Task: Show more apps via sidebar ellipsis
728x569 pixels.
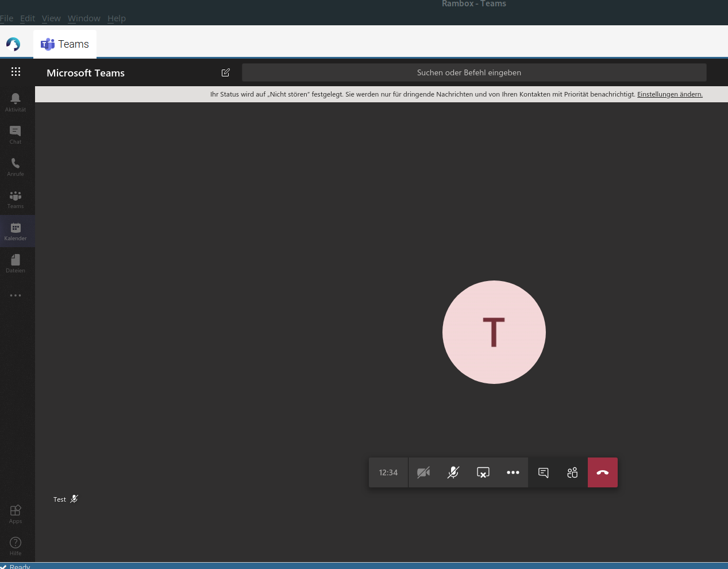Action: pyautogui.click(x=16, y=295)
